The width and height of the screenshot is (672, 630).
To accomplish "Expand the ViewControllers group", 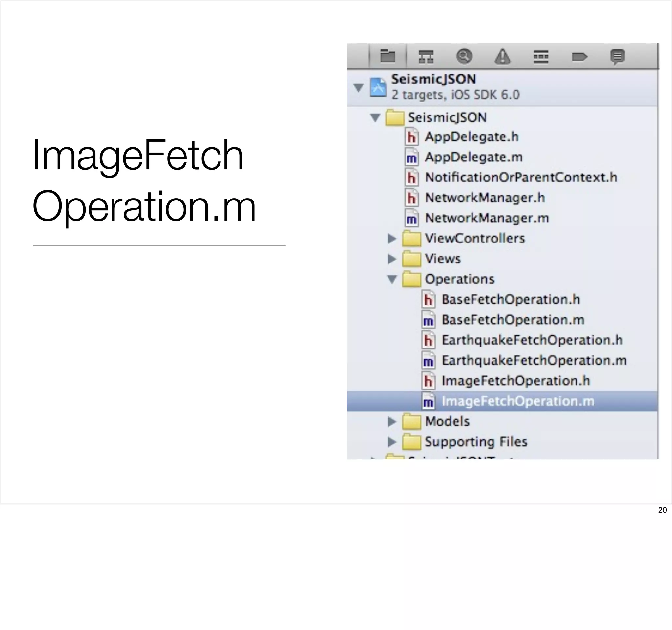I will (x=392, y=239).
